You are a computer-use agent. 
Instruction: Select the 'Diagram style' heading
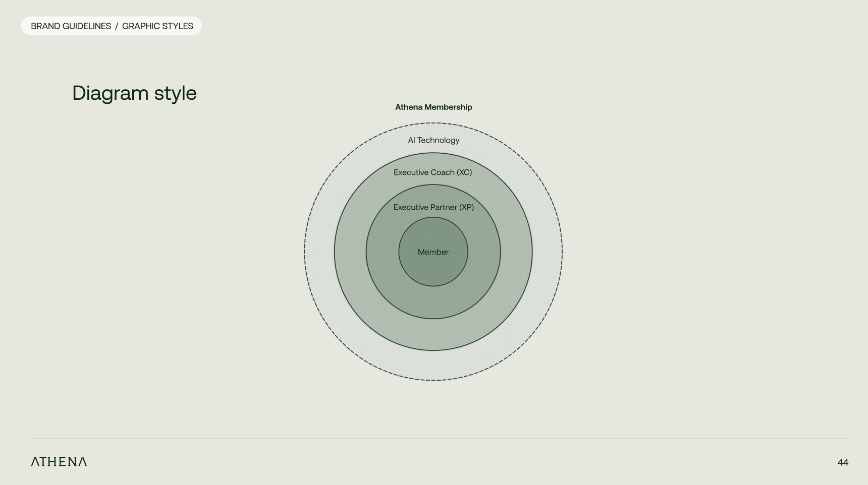pyautogui.click(x=134, y=93)
